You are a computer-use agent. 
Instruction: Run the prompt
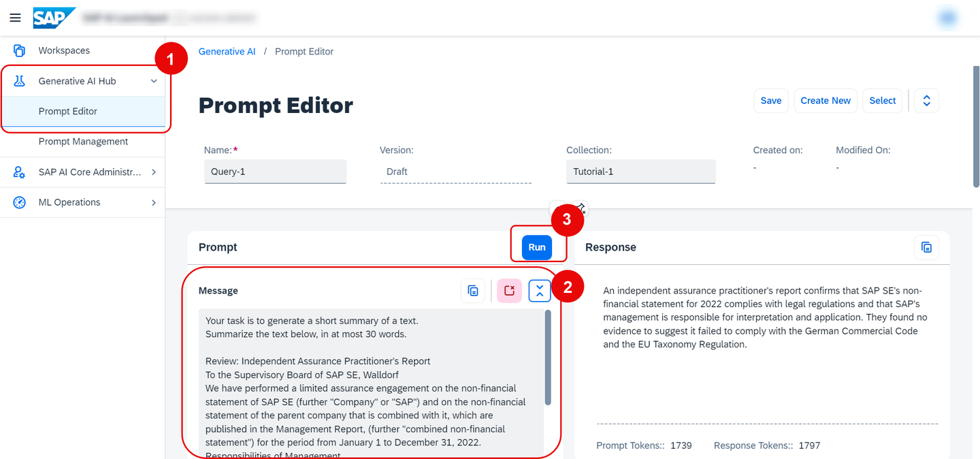537,247
